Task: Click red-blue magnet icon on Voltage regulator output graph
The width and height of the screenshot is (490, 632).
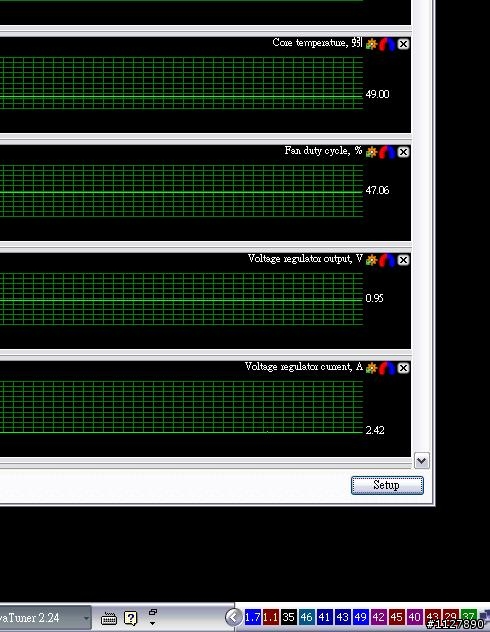Action: [387, 260]
